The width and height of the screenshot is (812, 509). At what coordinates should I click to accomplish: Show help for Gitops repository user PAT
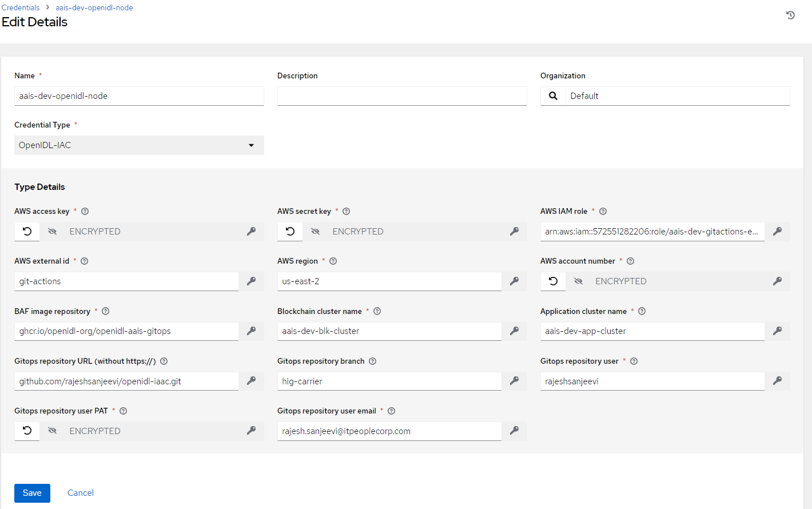pos(123,411)
